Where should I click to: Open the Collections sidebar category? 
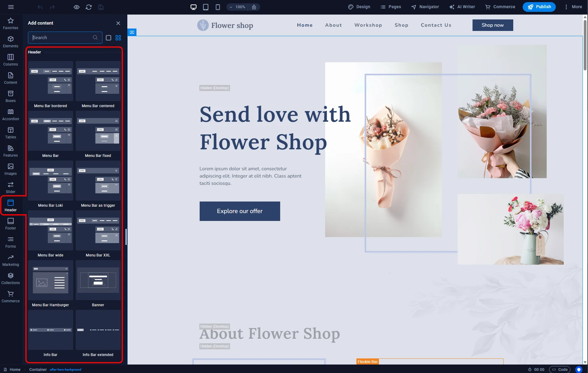tap(11, 279)
